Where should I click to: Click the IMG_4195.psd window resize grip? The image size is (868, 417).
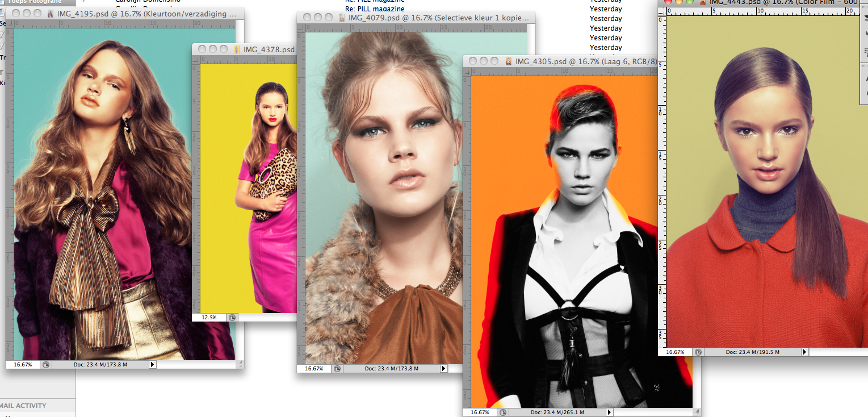coord(240,365)
